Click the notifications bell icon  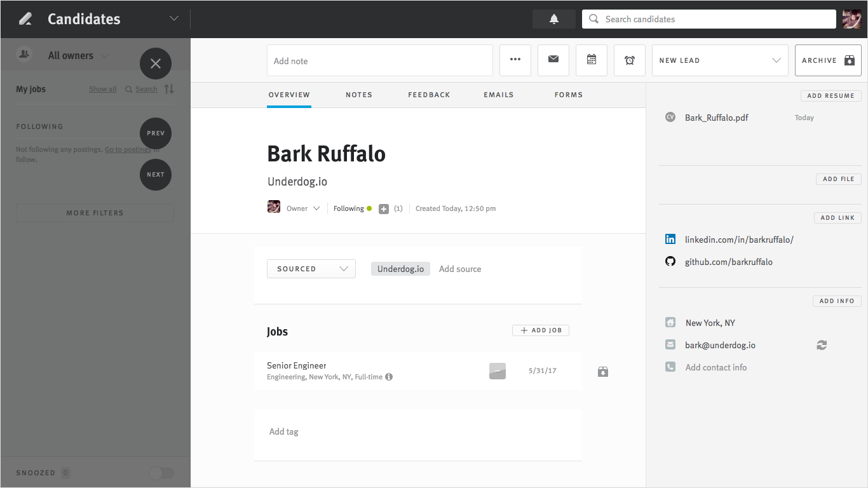click(x=553, y=19)
